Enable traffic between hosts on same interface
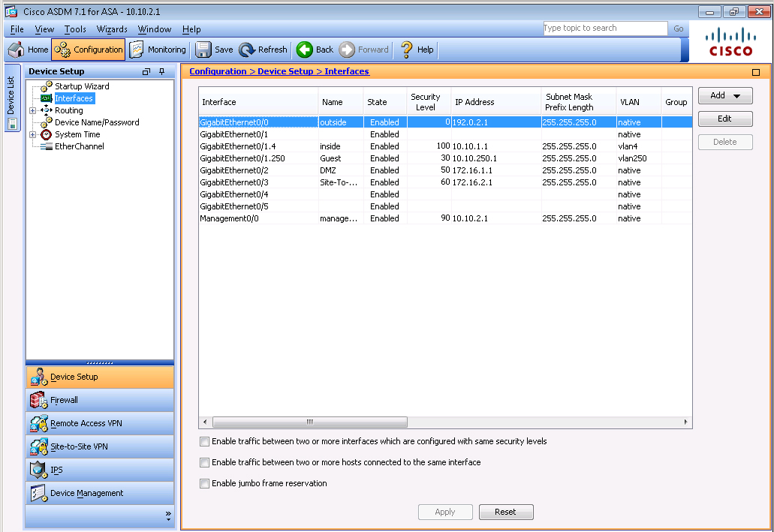 204,463
